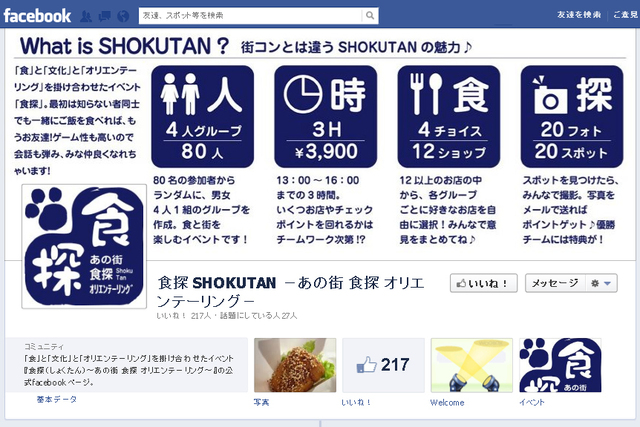Click the search input field

pos(250,16)
